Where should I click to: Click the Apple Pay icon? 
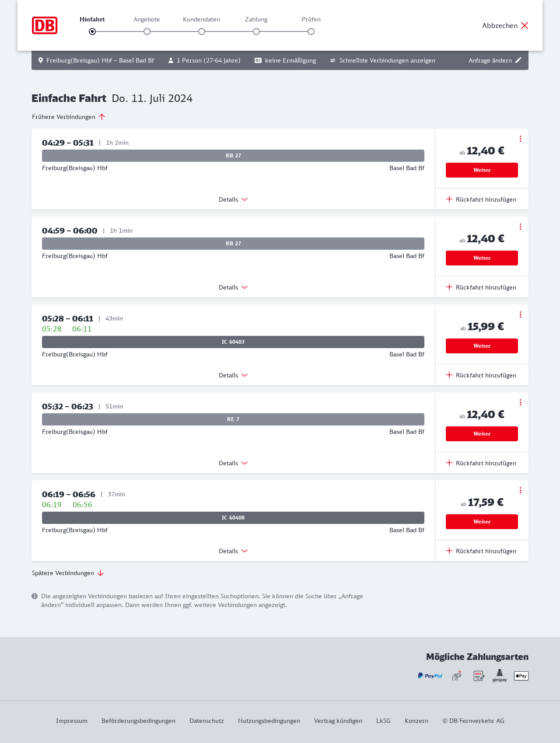pyautogui.click(x=521, y=676)
